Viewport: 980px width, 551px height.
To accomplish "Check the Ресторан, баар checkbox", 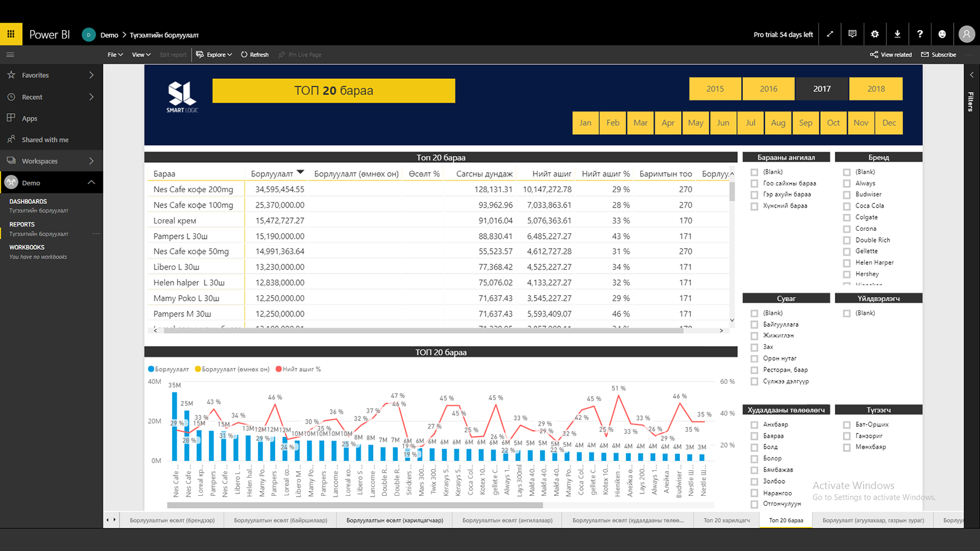I will (755, 370).
